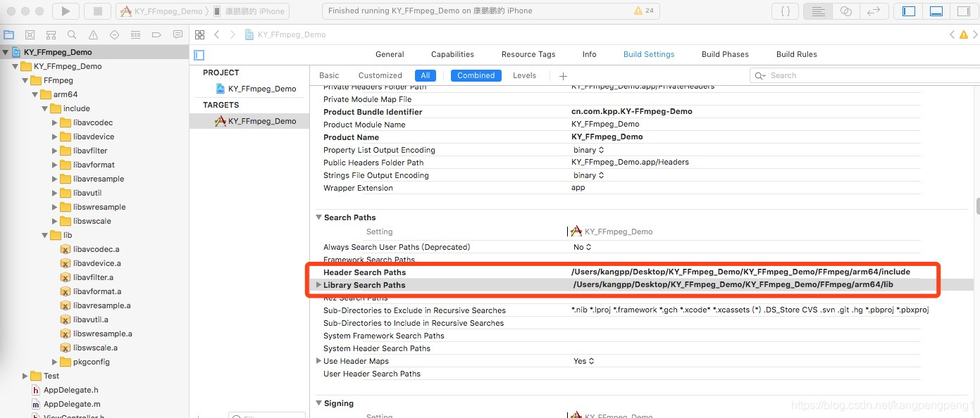Collapse the arm64 folder
980x418 pixels.
[x=35, y=94]
